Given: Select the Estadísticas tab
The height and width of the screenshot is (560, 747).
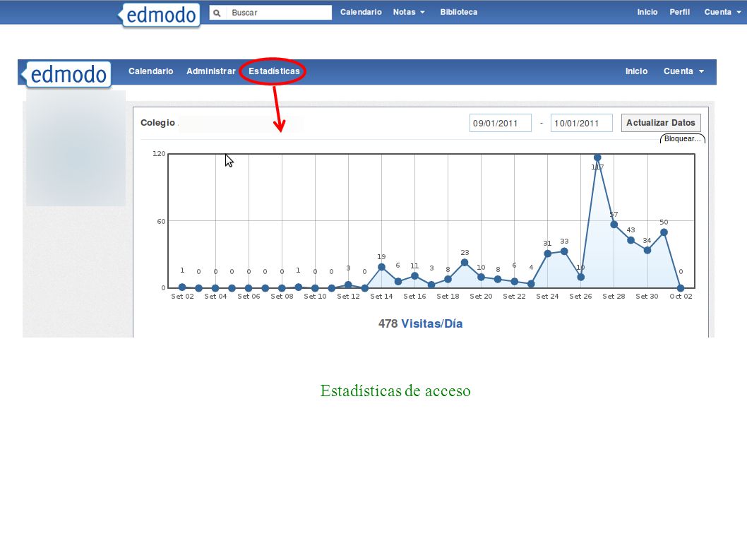Looking at the screenshot, I should 274,71.
